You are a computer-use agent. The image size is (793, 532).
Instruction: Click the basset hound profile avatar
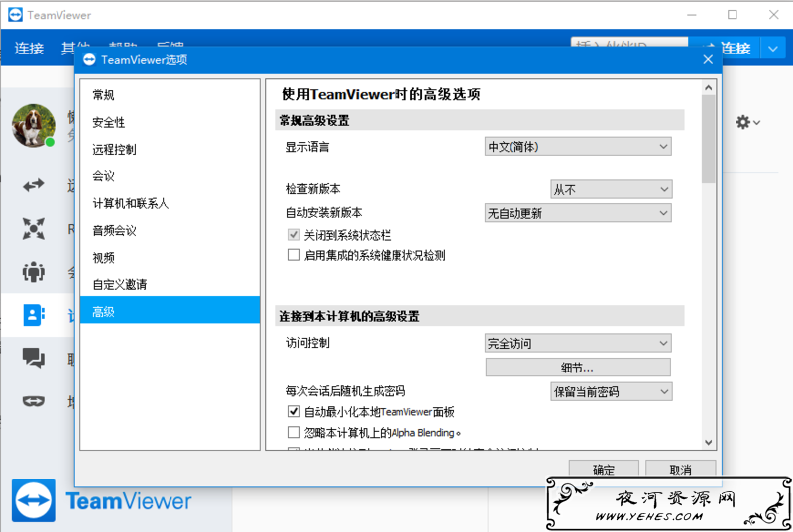34,126
